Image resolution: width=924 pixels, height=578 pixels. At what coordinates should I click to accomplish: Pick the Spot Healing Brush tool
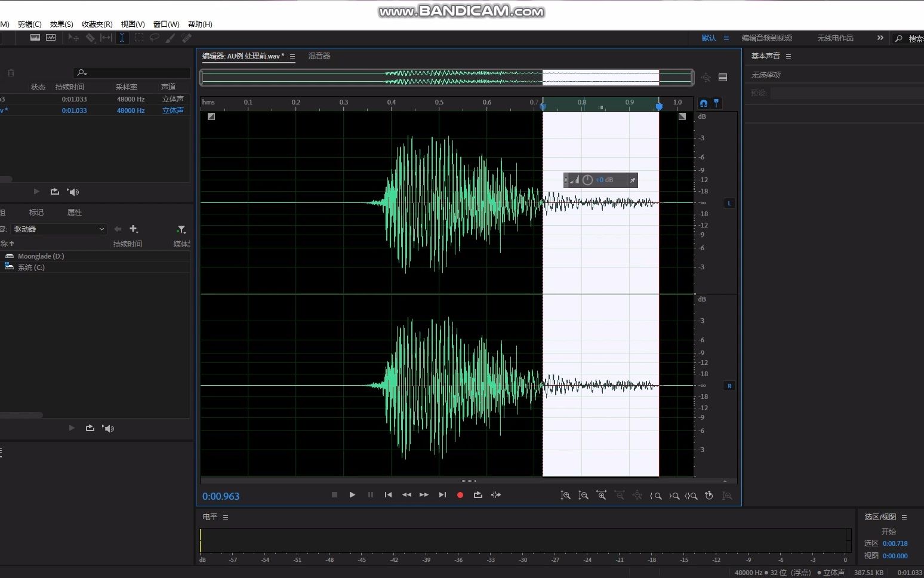[x=186, y=38]
